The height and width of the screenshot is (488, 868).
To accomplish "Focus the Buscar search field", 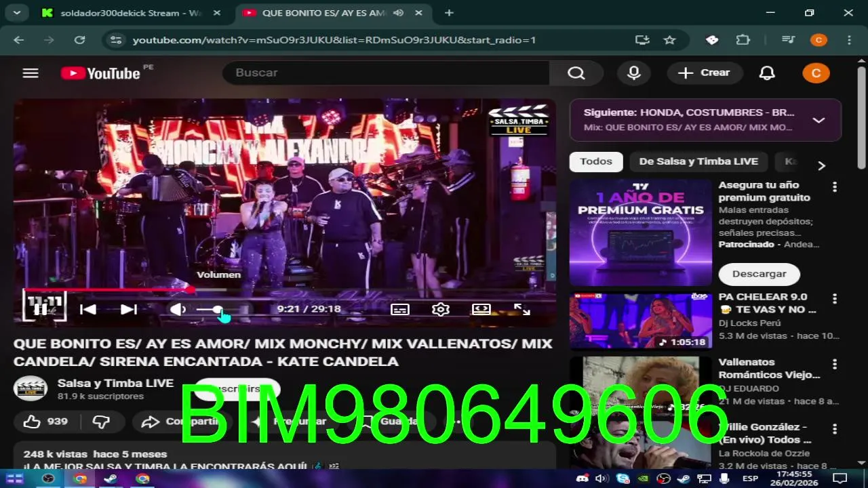I will click(387, 73).
